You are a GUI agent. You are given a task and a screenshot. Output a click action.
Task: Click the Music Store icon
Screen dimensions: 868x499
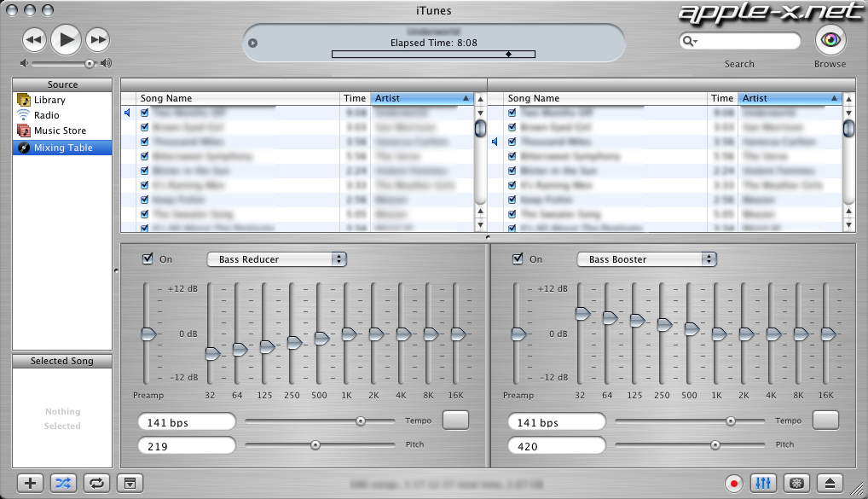24,131
